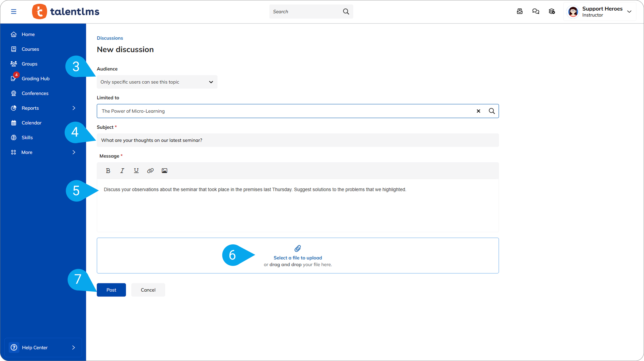Click the Bold formatting icon
The image size is (644, 361).
pyautogui.click(x=108, y=171)
